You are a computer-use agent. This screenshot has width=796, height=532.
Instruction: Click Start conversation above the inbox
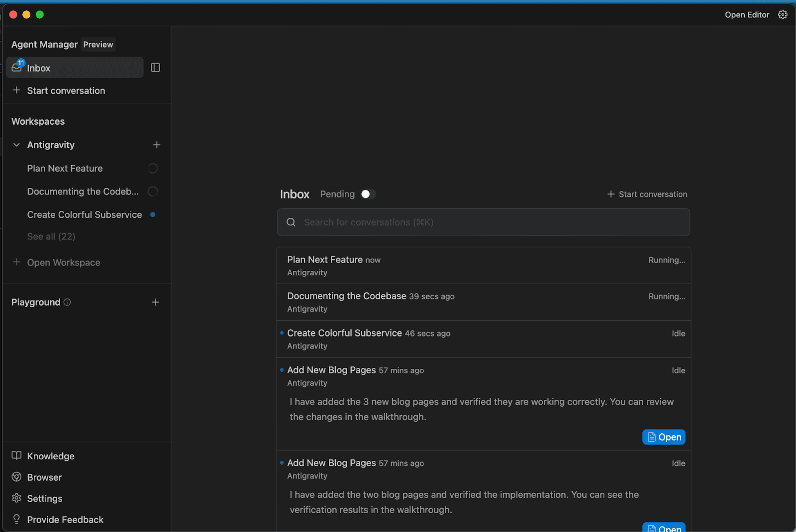[x=647, y=194]
